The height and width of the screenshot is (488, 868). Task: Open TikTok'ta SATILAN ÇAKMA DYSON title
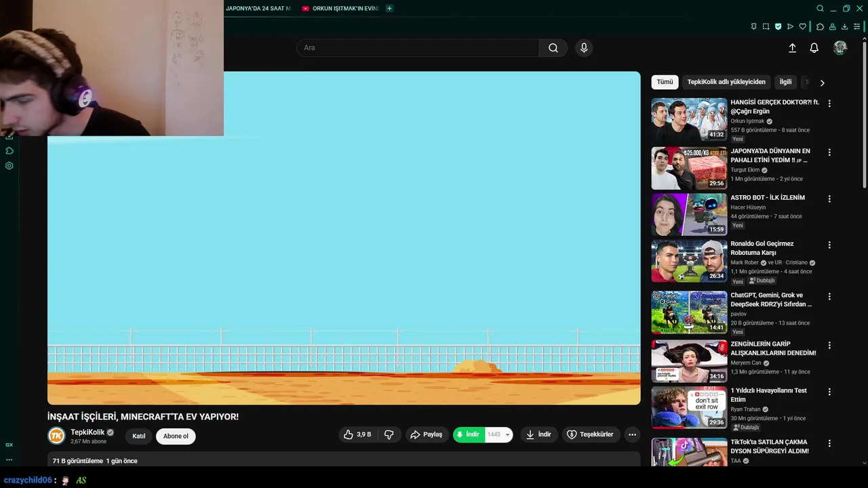point(770,447)
